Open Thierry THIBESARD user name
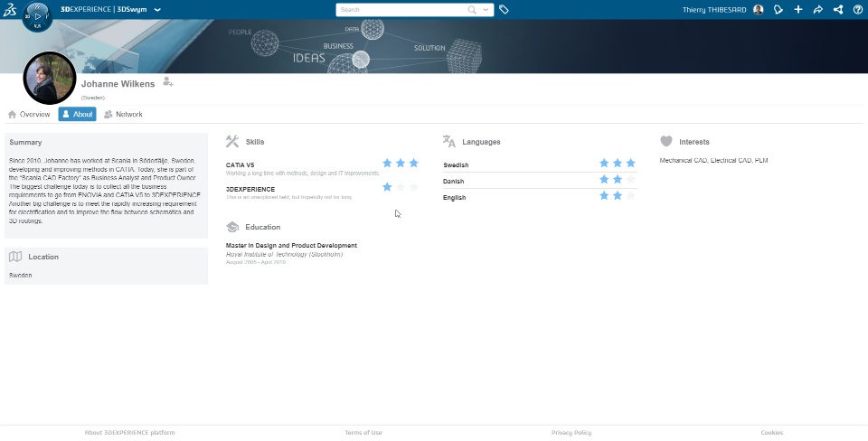The height and width of the screenshot is (441, 868). click(714, 9)
